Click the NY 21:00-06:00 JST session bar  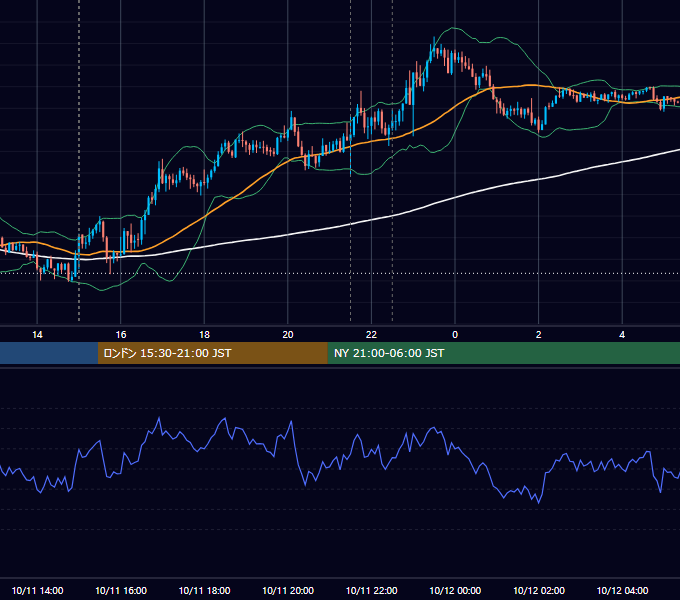[x=503, y=353]
